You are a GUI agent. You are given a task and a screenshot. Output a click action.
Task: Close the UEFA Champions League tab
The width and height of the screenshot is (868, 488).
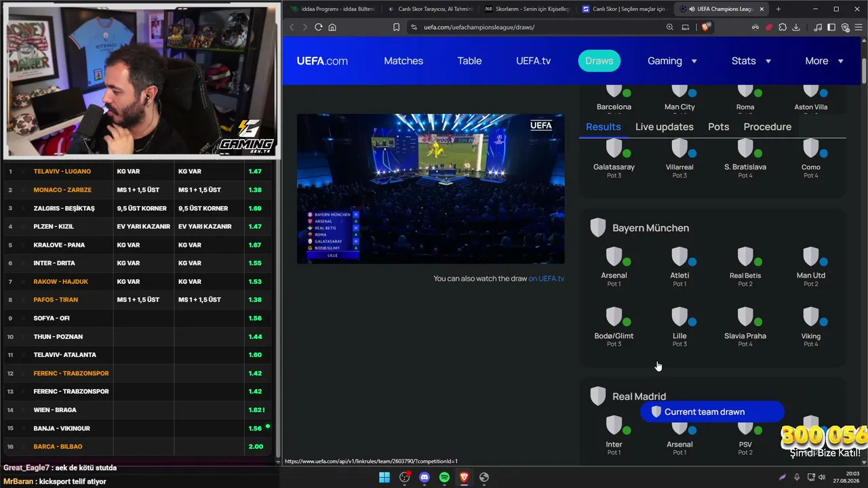[x=762, y=9]
